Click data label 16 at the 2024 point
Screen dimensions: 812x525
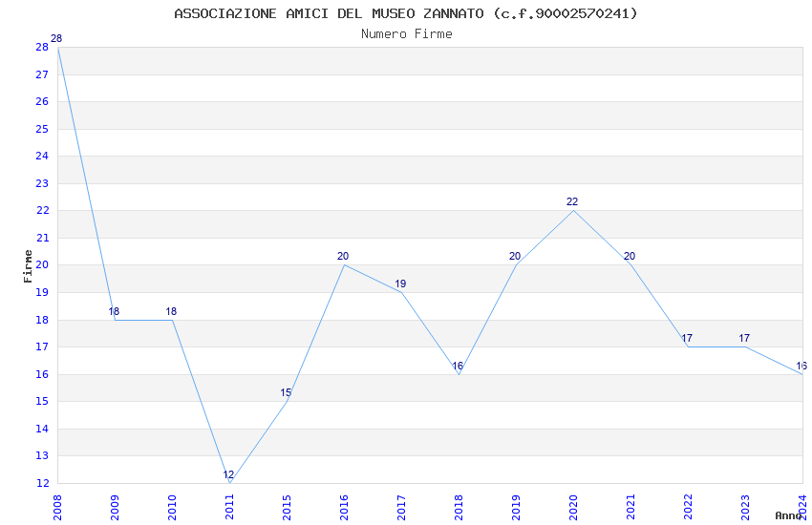801,366
